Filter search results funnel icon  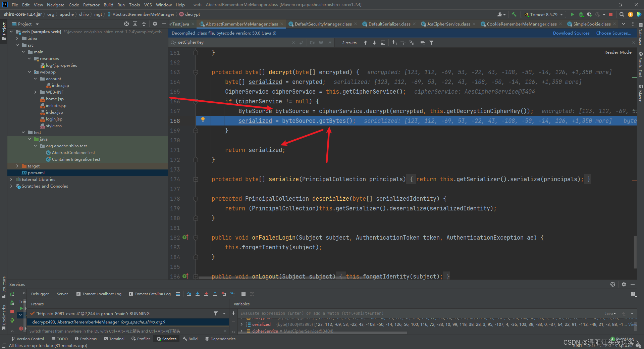click(x=431, y=43)
